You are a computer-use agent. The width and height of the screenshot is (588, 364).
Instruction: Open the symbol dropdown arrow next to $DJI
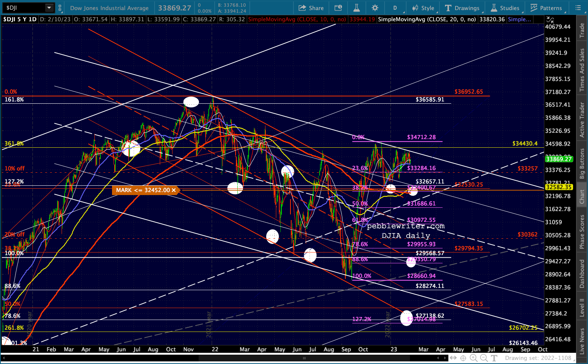pos(49,7)
